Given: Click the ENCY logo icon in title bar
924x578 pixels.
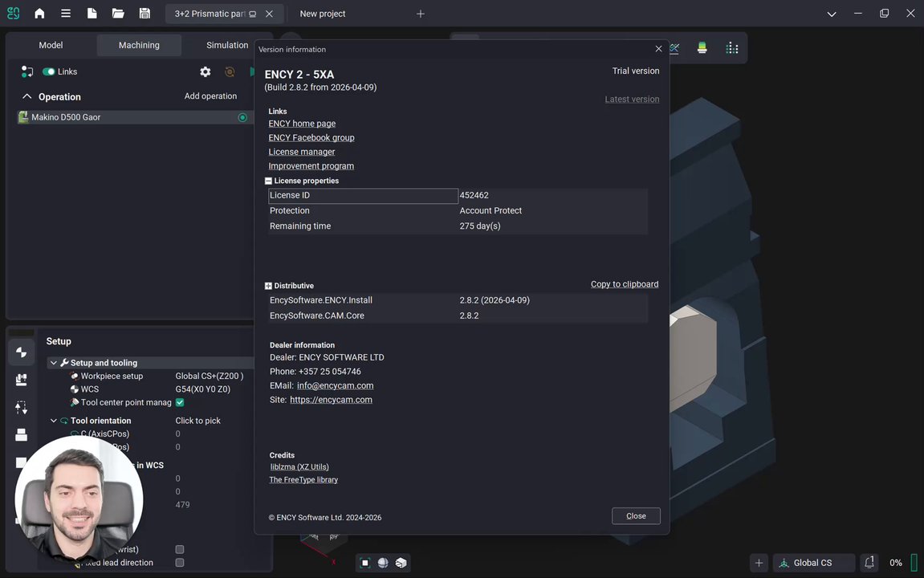Looking at the screenshot, I should pyautogui.click(x=13, y=13).
